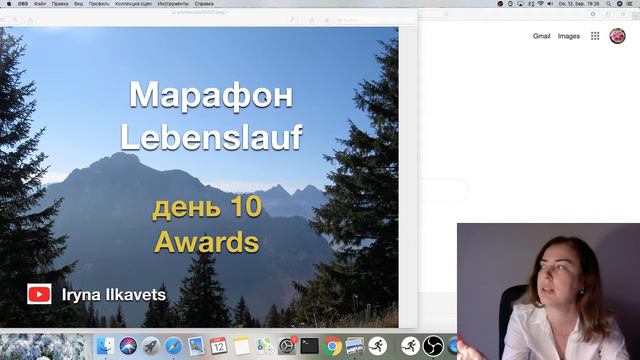
Task: Open Notification Center in the menu bar
Action: (630, 4)
